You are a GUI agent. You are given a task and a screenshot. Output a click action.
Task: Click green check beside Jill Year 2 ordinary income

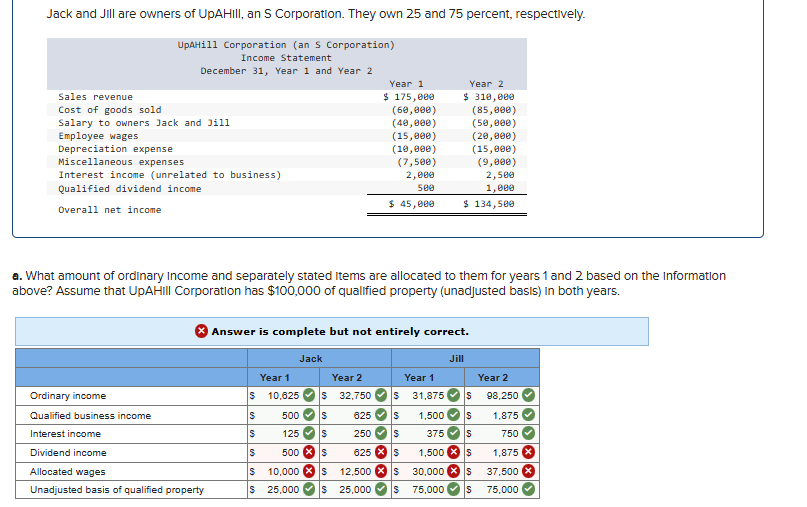click(x=529, y=395)
